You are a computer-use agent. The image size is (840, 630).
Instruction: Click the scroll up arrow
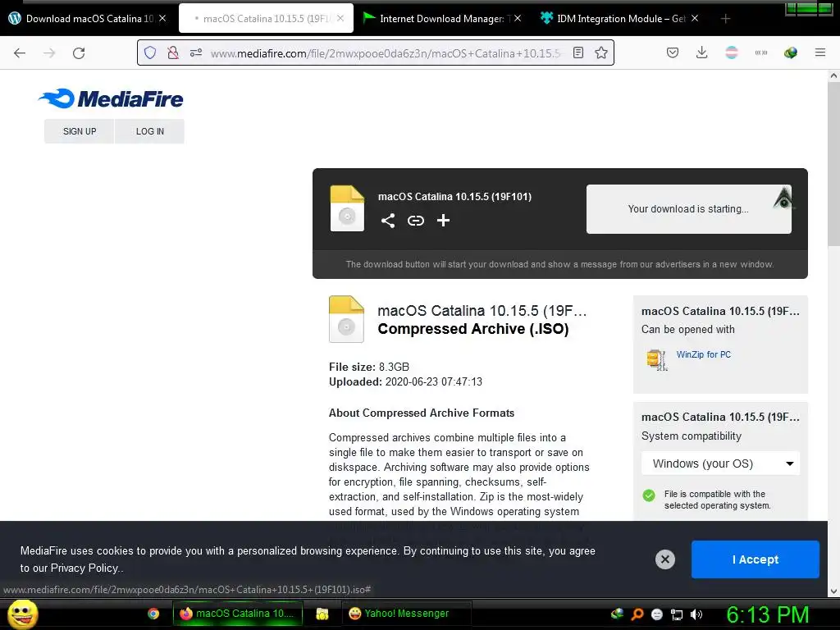(x=833, y=76)
